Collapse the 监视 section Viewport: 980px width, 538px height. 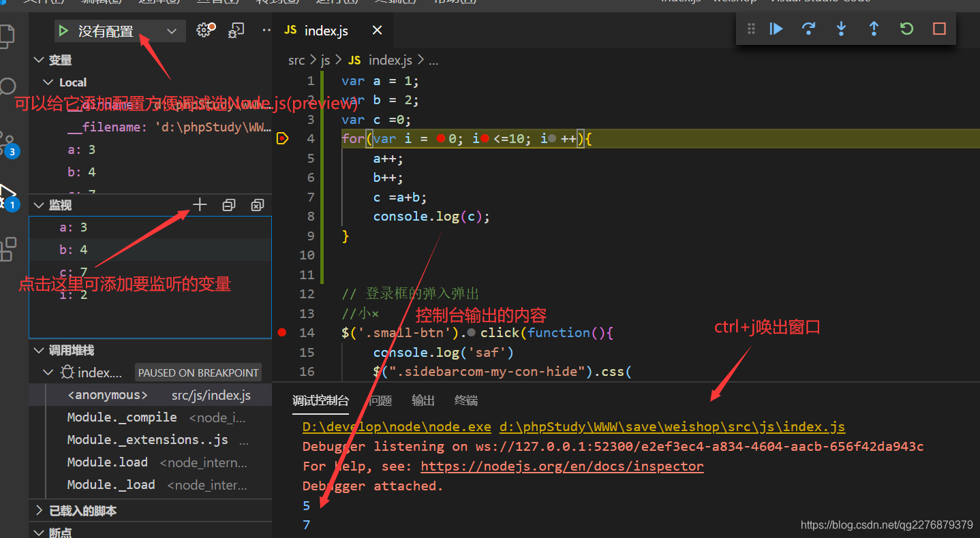[x=39, y=205]
